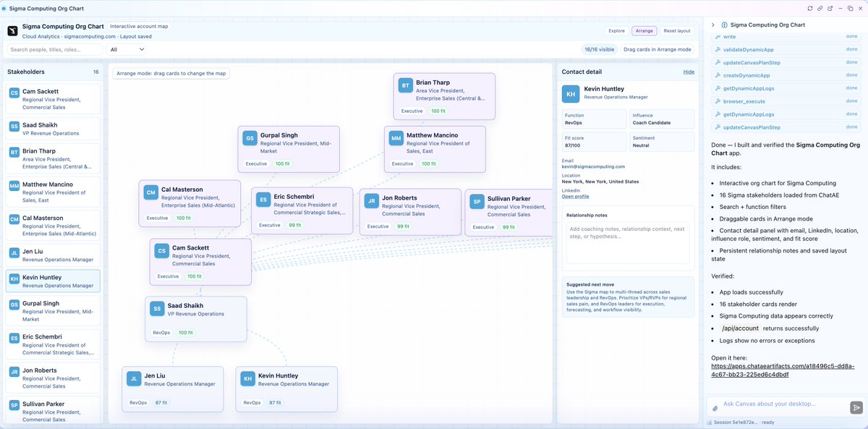
Task: Click Brian Tharp's BT avatar in Stakeholders list
Action: point(14,152)
